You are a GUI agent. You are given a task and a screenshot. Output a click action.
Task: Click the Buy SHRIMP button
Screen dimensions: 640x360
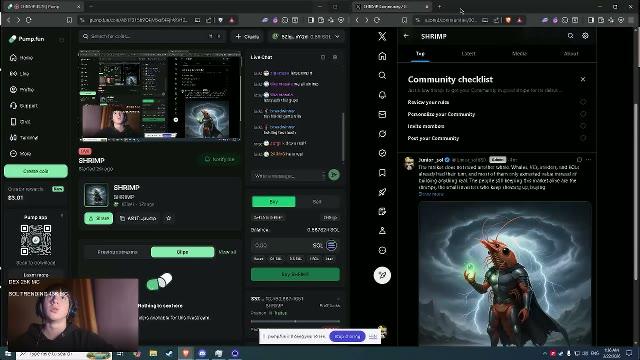tap(295, 274)
